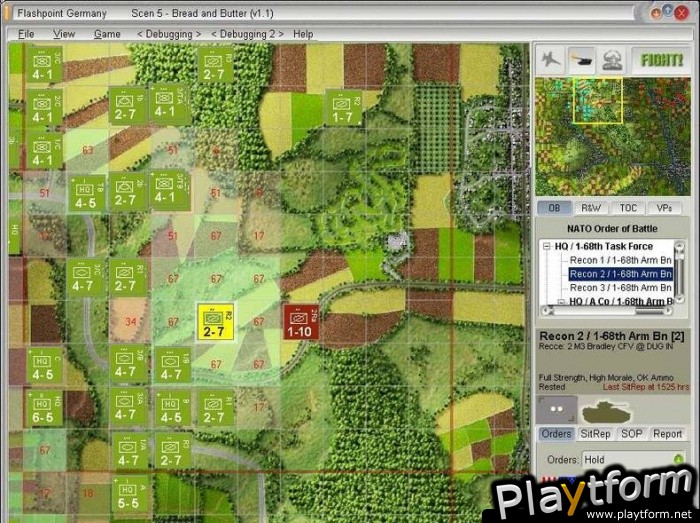Switch to the SOP tab
Image resolution: width=700 pixels, height=523 pixels.
pos(631,434)
